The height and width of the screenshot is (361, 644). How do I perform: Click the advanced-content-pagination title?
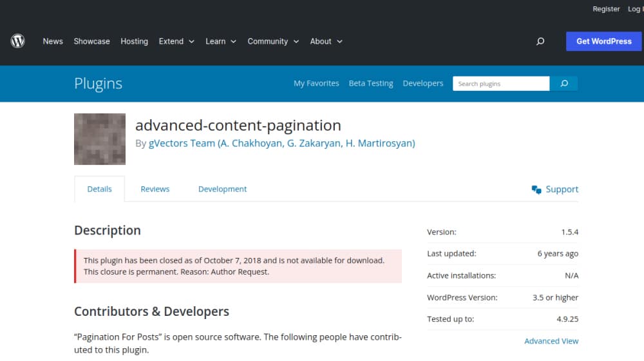pos(238,126)
